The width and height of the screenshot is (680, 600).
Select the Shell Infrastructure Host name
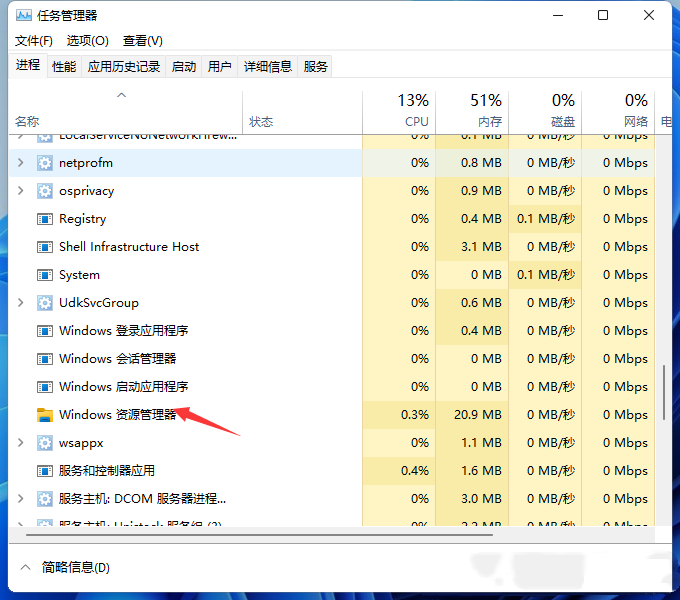[129, 247]
